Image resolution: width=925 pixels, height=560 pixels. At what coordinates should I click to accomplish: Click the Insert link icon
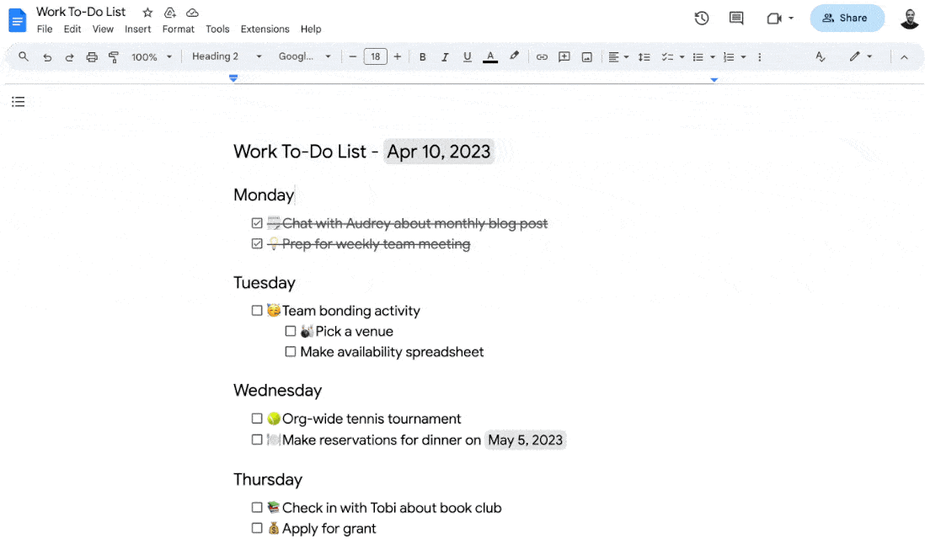pos(542,56)
